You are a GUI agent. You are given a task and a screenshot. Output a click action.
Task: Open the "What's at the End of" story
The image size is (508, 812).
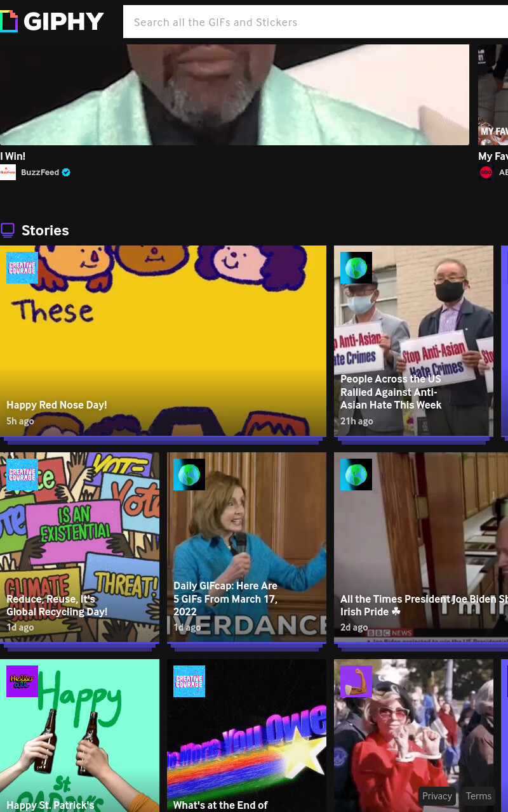[246, 735]
